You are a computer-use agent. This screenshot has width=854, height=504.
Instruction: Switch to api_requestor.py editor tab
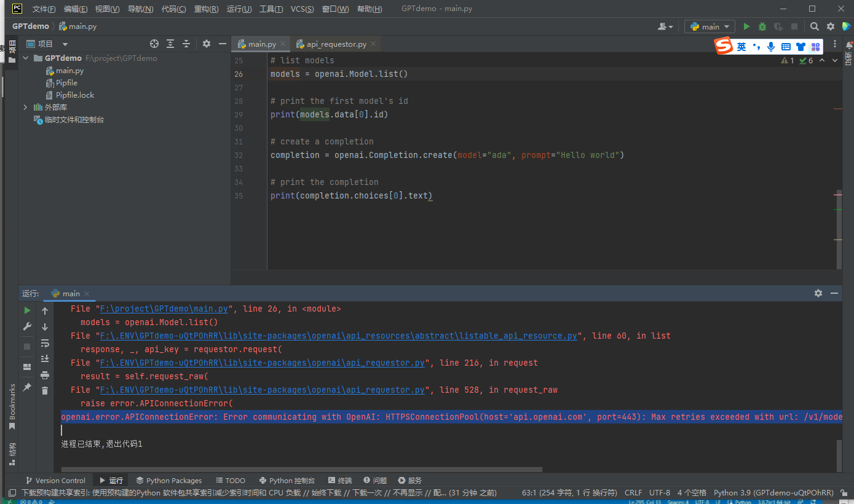point(336,44)
